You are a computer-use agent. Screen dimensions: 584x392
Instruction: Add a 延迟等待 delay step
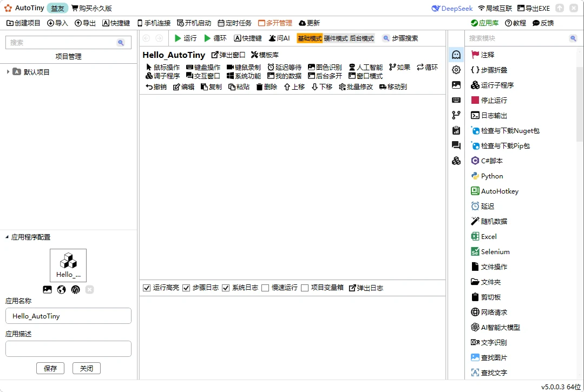click(285, 68)
